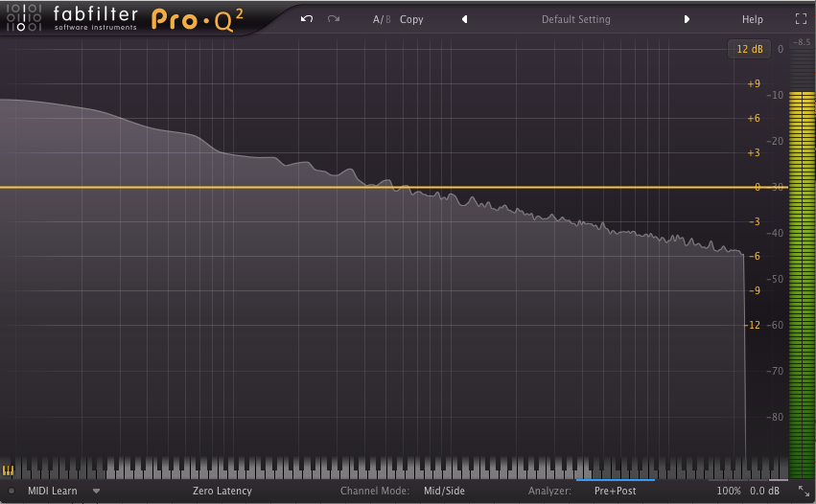Toggle the MIDI activity indicator dot

12,491
